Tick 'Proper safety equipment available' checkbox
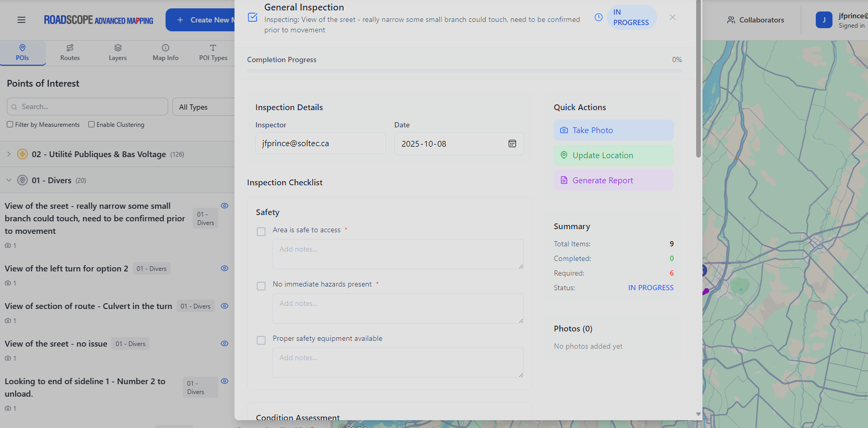Screen dimensions: 868x428 (261, 340)
